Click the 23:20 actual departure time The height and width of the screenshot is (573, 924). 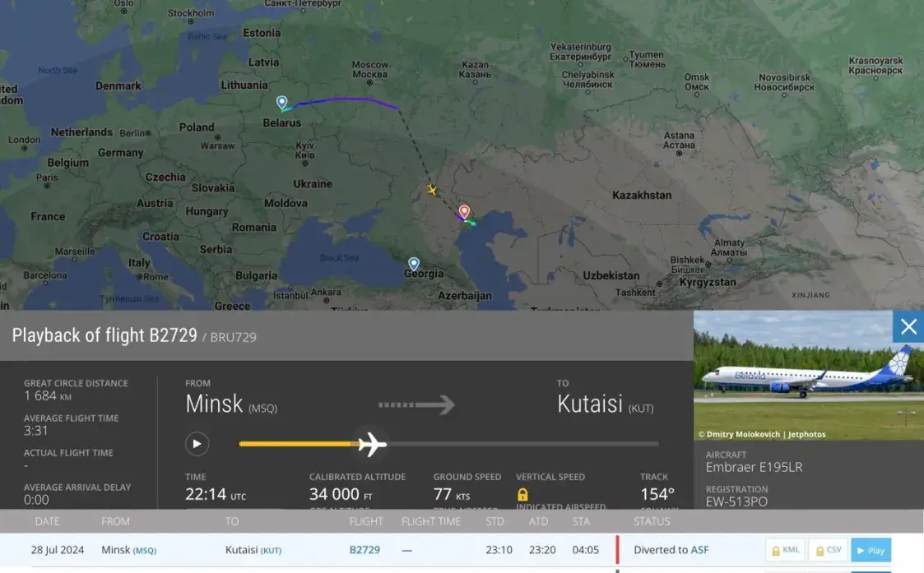(x=542, y=549)
